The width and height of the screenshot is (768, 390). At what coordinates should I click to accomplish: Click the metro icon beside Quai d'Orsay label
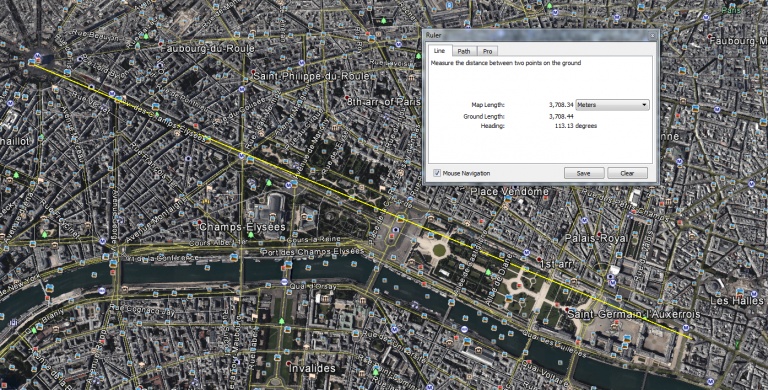click(284, 282)
